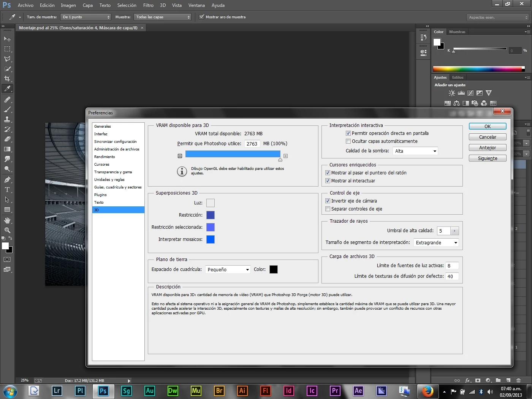Open 'Calidad de la sombra' dropdown
The width and height of the screenshot is (532, 399).
[x=415, y=151]
